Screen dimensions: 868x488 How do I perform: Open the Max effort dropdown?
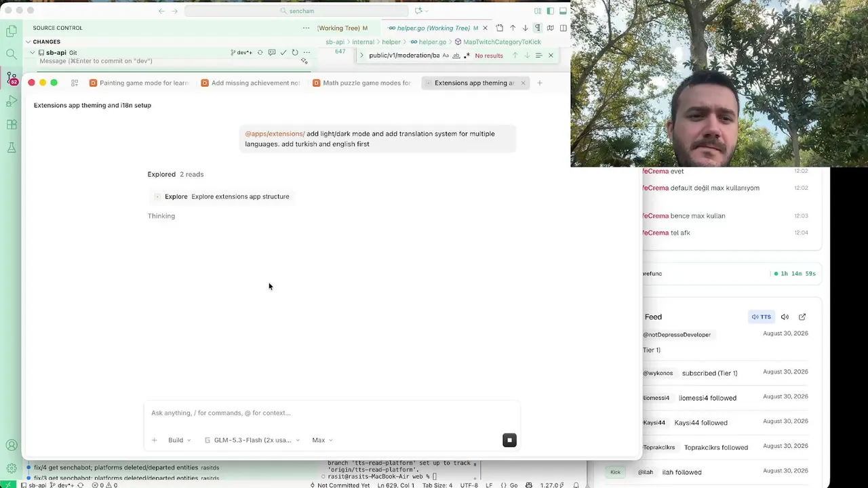(x=322, y=441)
